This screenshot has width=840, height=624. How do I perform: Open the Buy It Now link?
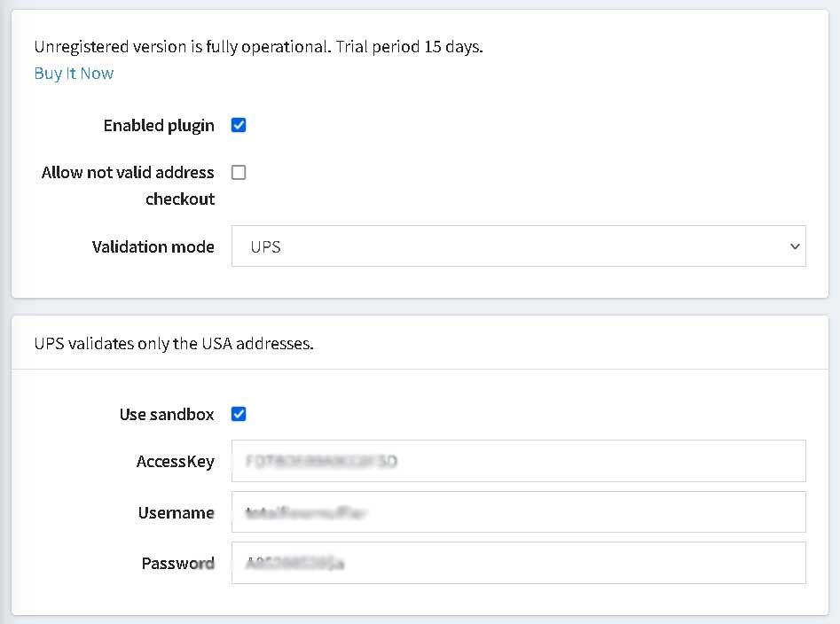(74, 74)
